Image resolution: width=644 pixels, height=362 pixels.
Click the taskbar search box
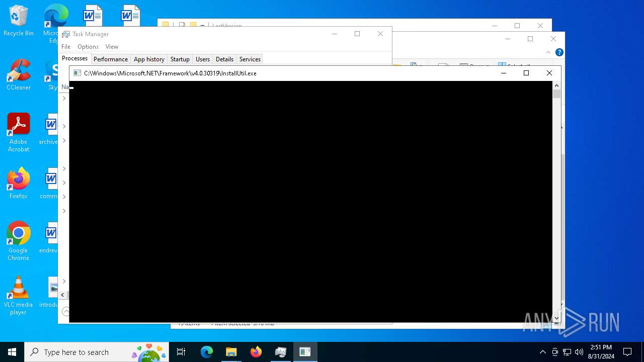point(96,352)
